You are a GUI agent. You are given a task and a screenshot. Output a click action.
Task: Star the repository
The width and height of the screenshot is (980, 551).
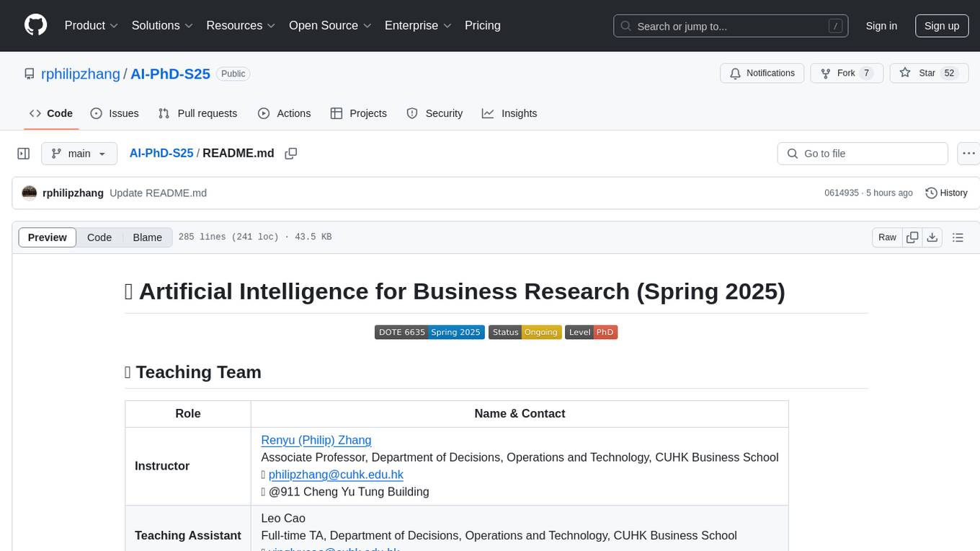click(928, 74)
